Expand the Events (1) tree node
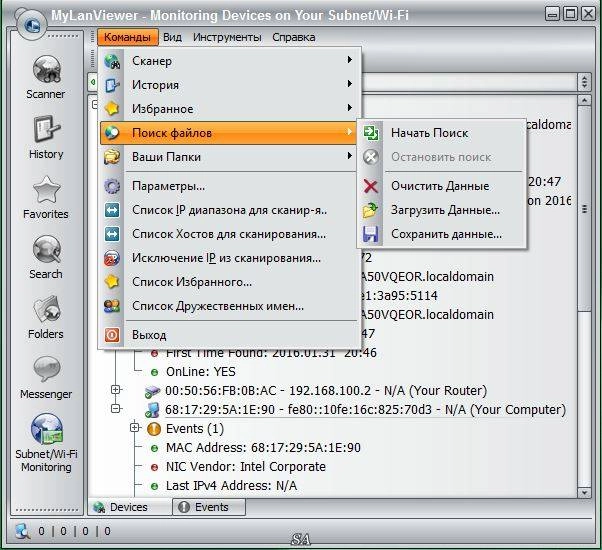602x550 pixels. click(x=134, y=427)
